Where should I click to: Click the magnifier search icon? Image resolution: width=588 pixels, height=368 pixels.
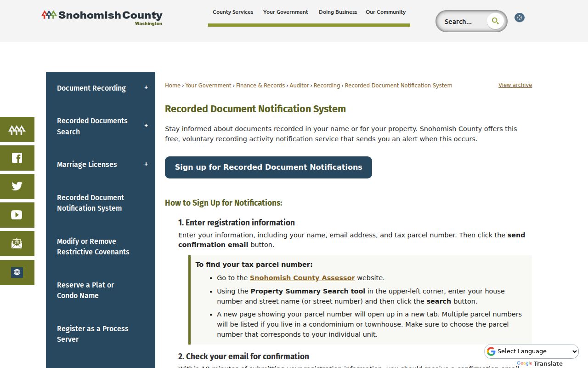[495, 21]
